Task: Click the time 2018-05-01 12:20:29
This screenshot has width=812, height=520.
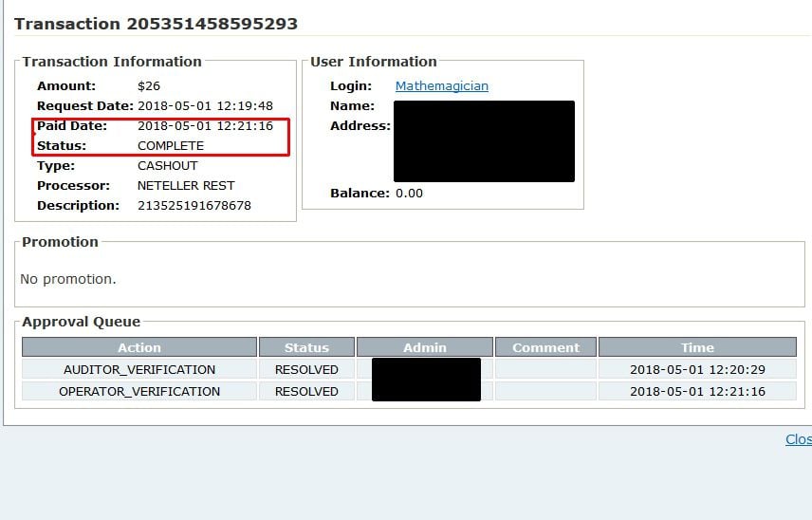Action: 697,370
